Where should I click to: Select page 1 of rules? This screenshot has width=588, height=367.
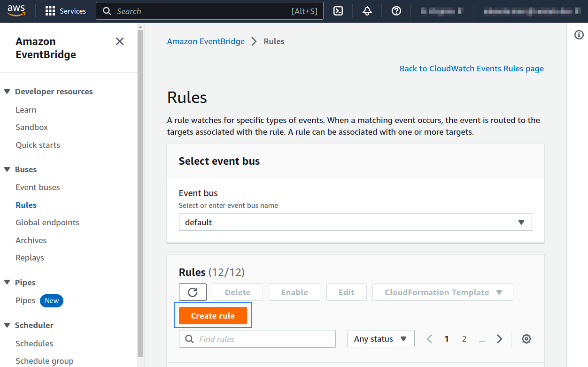[x=447, y=339]
